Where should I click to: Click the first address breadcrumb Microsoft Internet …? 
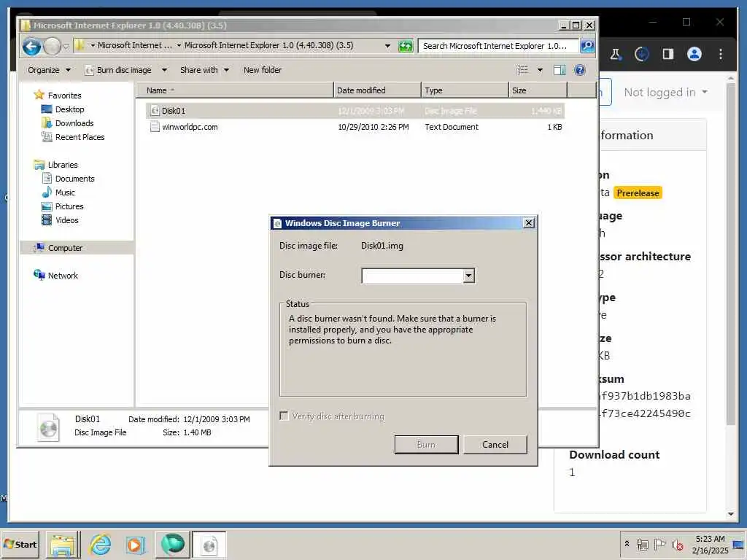point(135,45)
